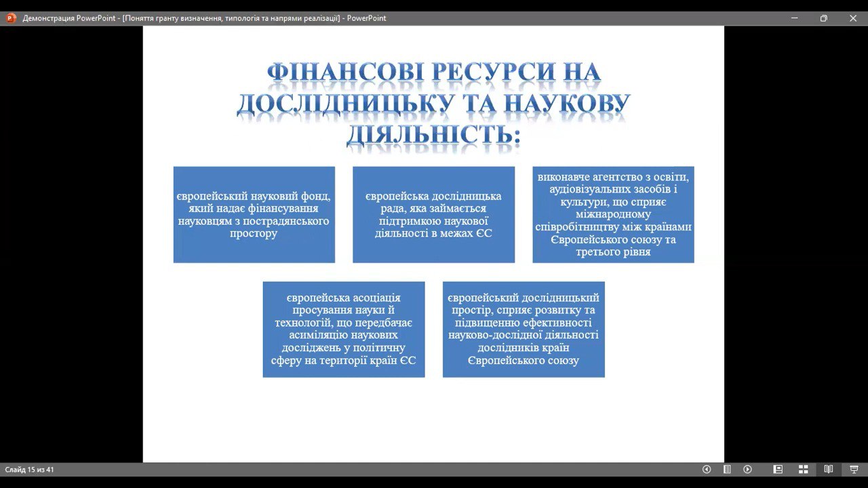Screen dimensions: 868x488
Task: Click the slide title "Фінансові ресурси на дослідницьку"
Action: [x=434, y=104]
